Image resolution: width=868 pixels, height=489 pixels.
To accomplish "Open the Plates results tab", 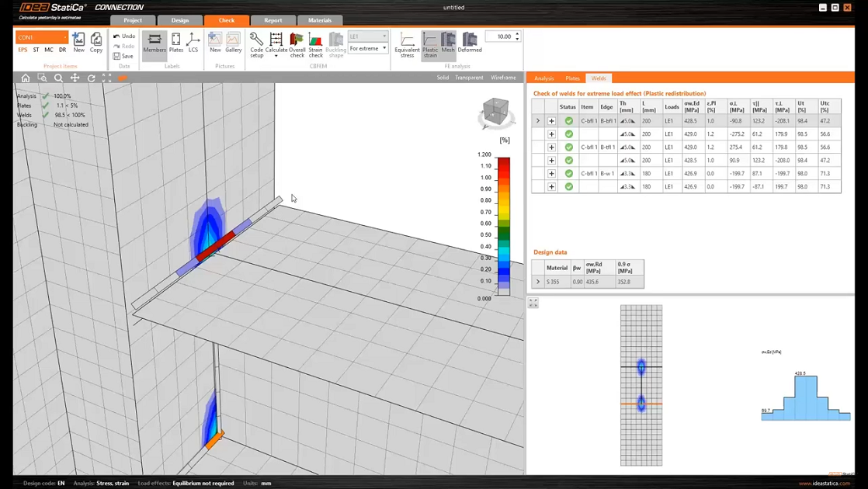I will click(x=572, y=78).
